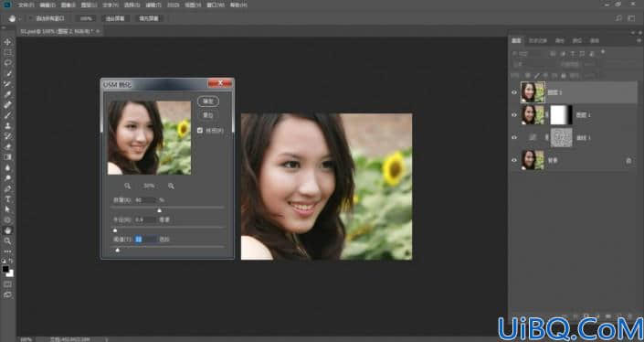Toggle lock all for layer
The height and width of the screenshot is (342, 644).
564,76
